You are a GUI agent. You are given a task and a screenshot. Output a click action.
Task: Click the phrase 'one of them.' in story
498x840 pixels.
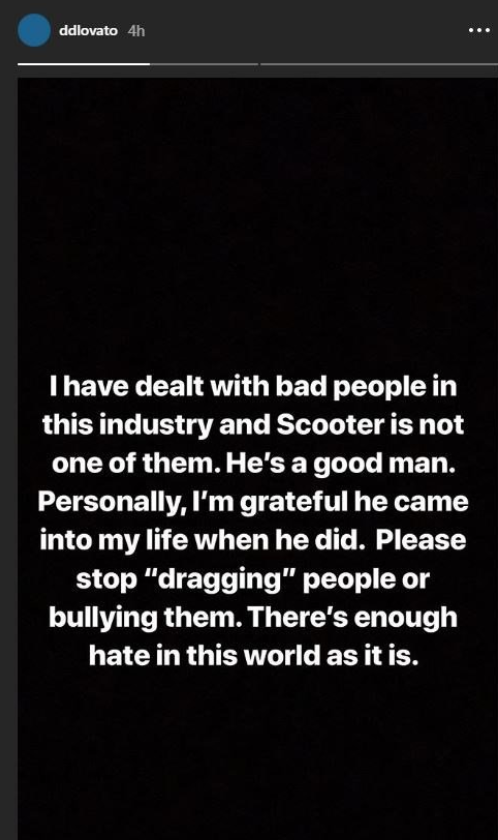click(136, 464)
